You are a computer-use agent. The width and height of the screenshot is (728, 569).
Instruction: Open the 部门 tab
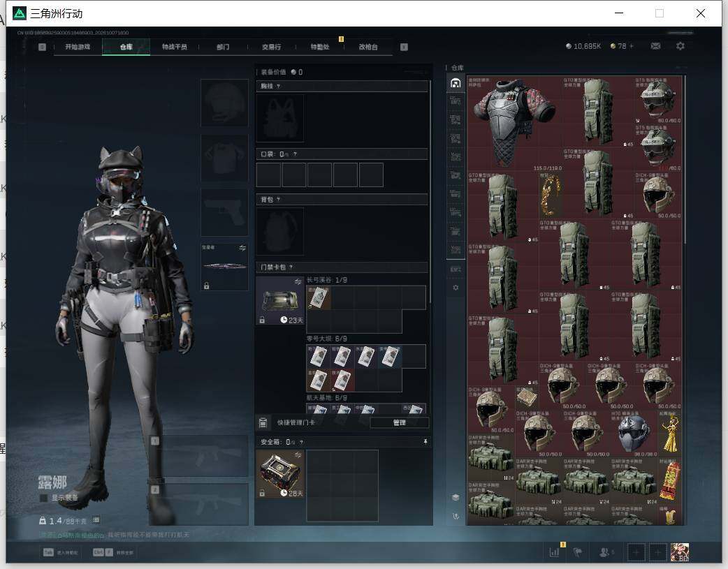pyautogui.click(x=223, y=47)
